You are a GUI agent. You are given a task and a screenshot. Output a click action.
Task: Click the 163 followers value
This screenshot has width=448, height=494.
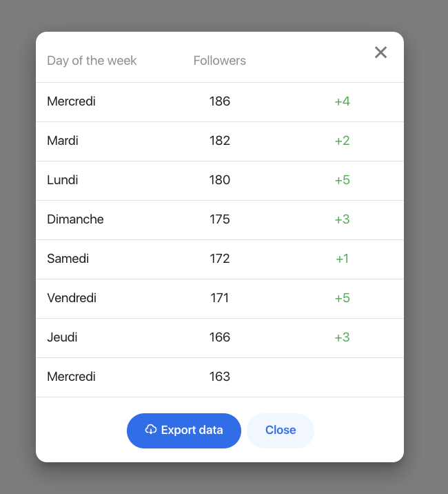(x=220, y=377)
